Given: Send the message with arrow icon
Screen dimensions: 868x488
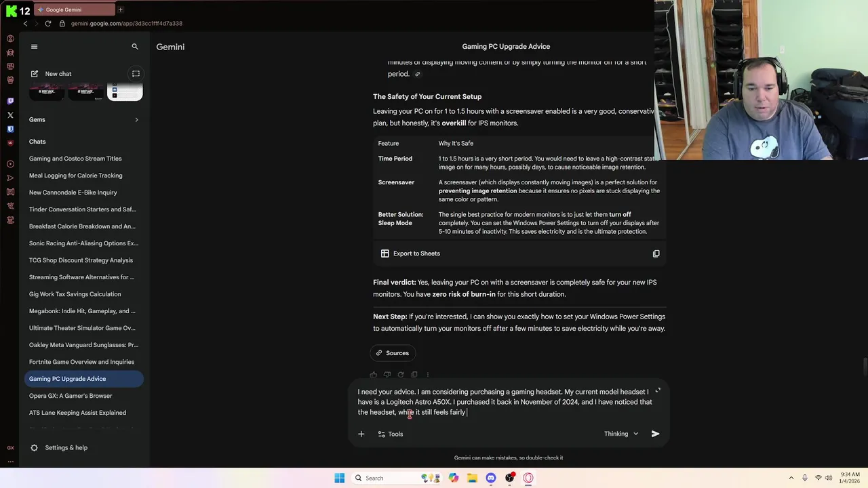Looking at the screenshot, I should [x=655, y=434].
